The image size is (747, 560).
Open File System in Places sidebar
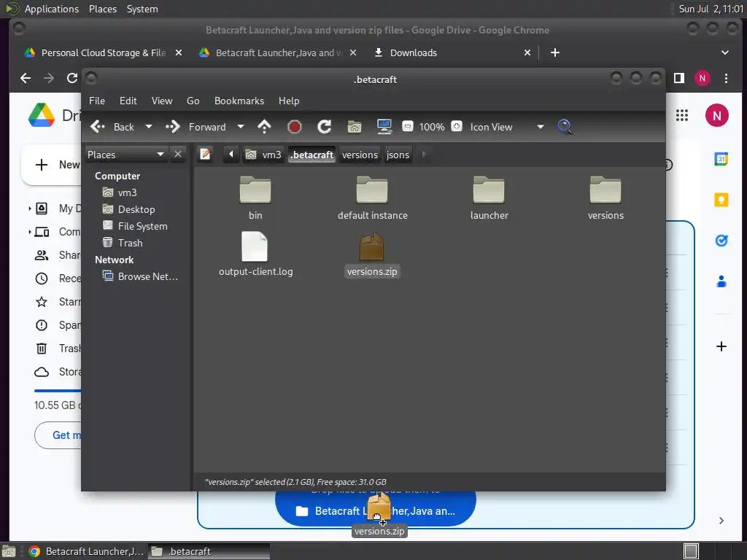[x=142, y=226]
